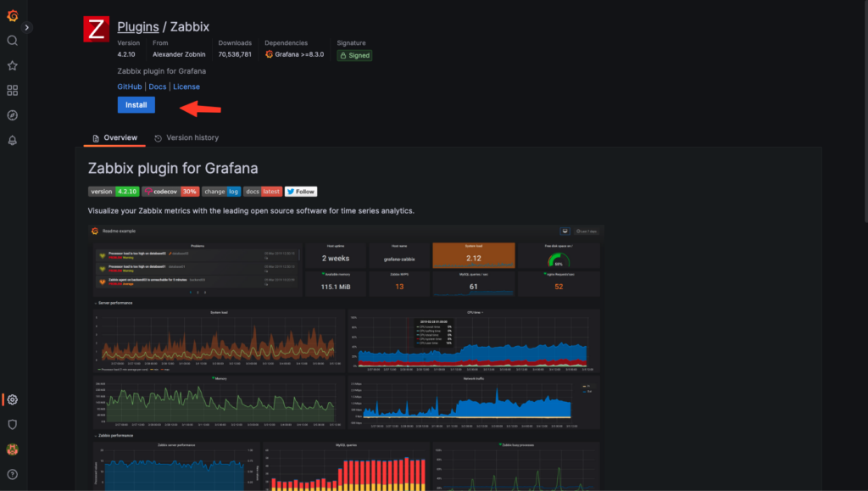This screenshot has height=491, width=868.
Task: Click the Signed signature badge
Action: pyautogui.click(x=354, y=55)
